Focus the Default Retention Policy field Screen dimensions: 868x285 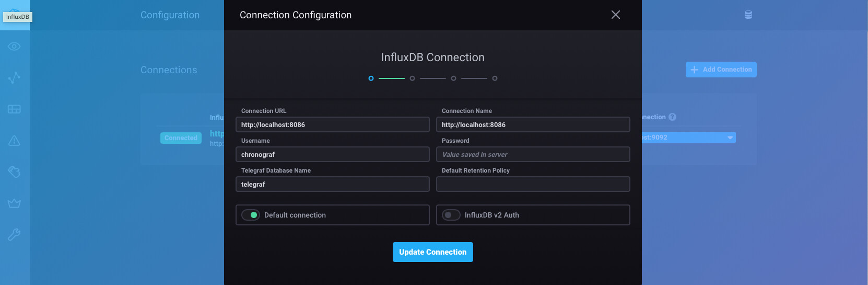pos(533,184)
